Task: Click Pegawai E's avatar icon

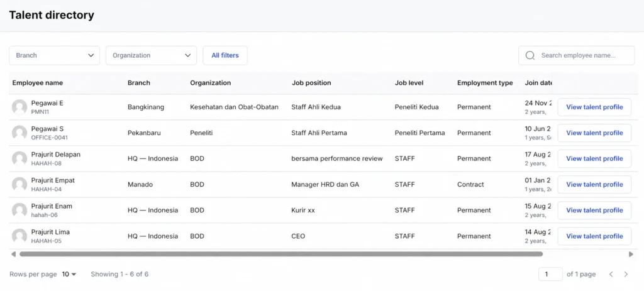Action: [x=19, y=107]
